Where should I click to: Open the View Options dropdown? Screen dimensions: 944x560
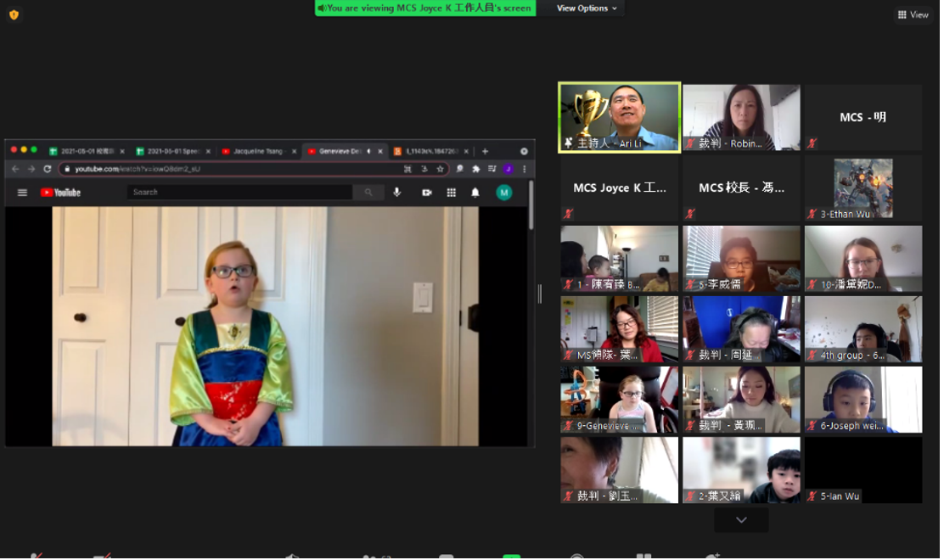[x=587, y=8]
